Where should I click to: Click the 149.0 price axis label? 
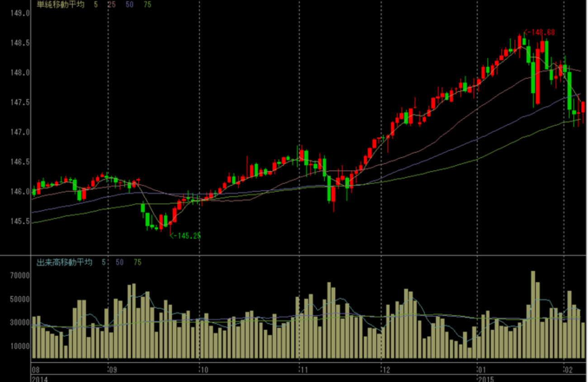(x=20, y=14)
